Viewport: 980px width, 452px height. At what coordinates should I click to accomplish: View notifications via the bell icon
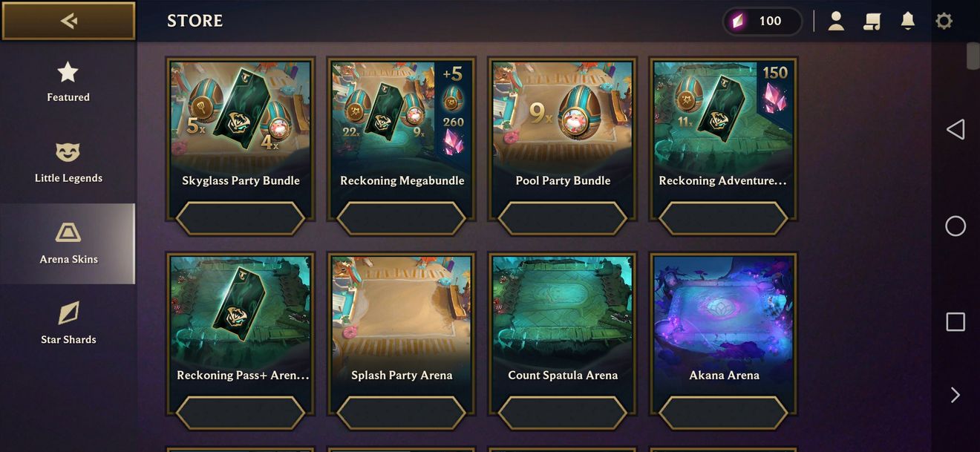click(907, 21)
